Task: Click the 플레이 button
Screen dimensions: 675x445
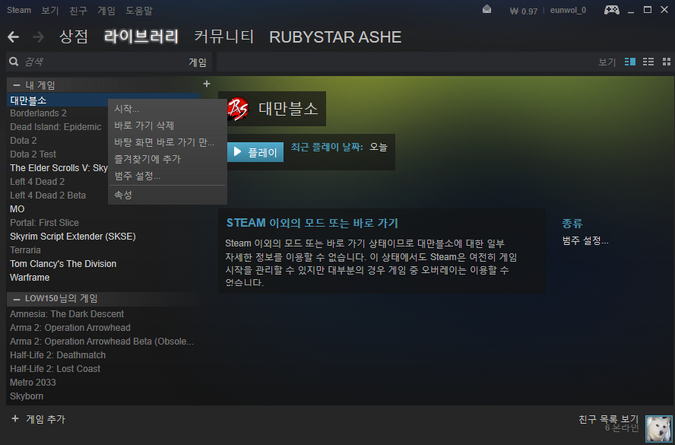Action: (255, 152)
